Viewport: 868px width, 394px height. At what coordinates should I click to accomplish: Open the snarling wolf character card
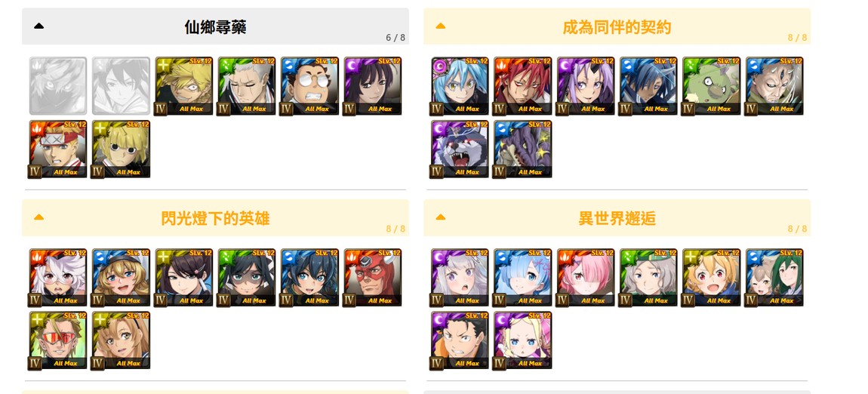pos(460,149)
